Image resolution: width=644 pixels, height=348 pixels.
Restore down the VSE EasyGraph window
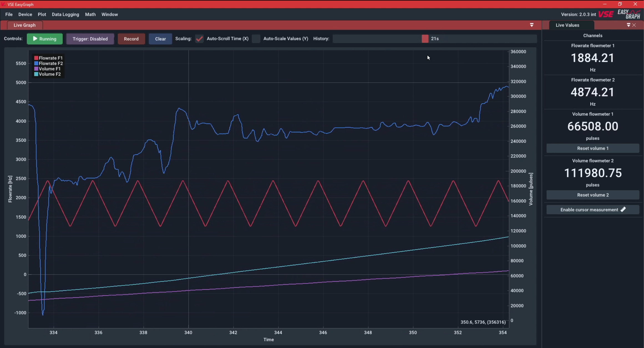620,4
